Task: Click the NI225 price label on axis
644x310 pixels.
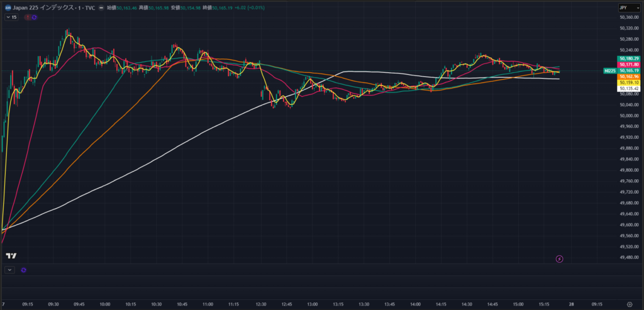Action: (x=609, y=71)
